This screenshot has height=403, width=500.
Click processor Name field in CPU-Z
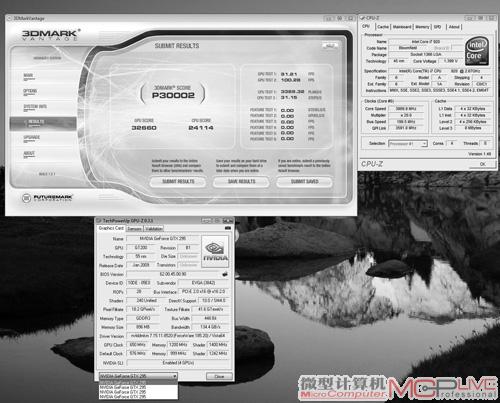[426, 42]
